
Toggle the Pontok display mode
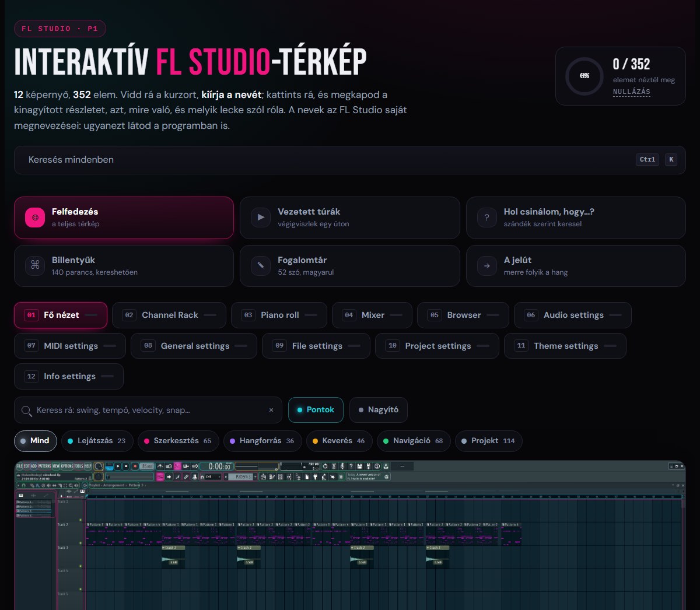tap(316, 410)
